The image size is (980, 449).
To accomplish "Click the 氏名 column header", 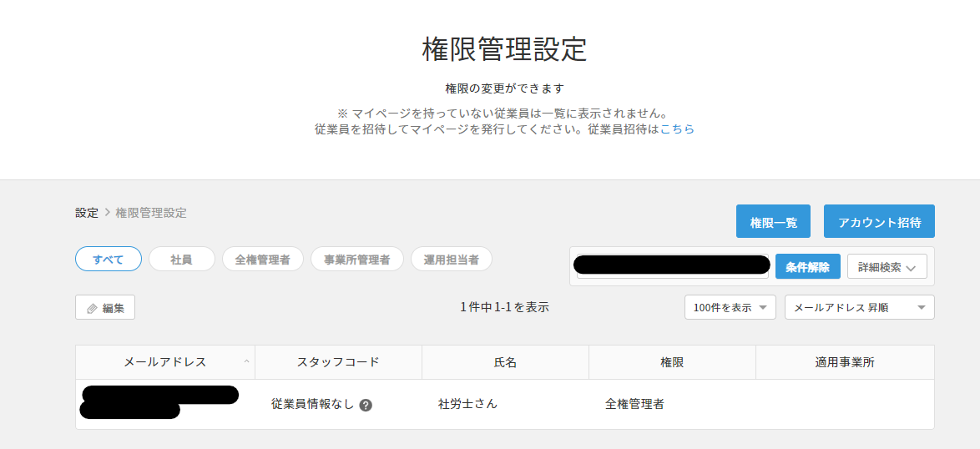I will pyautogui.click(x=505, y=362).
